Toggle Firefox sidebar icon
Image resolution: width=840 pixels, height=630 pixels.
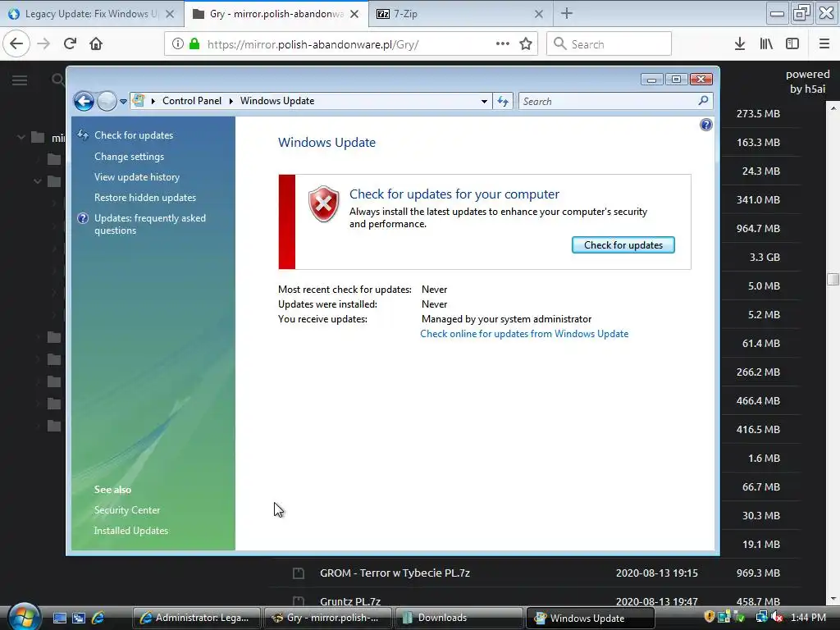point(792,43)
